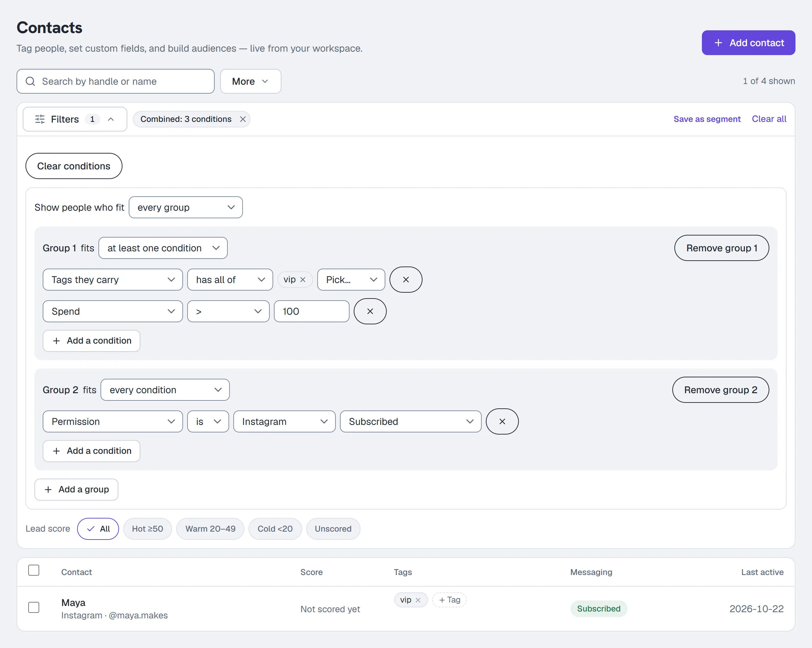812x648 pixels.
Task: Click the Last active column header
Action: (x=762, y=572)
